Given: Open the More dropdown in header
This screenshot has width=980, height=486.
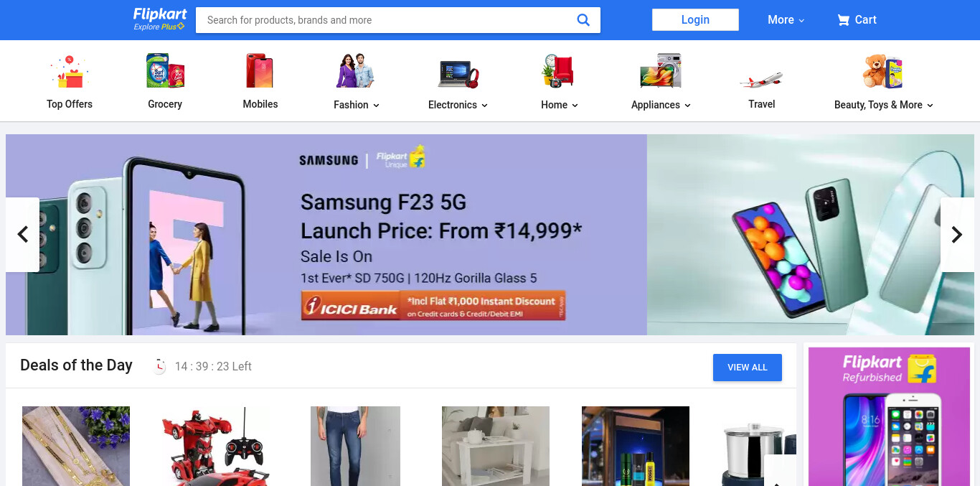Looking at the screenshot, I should click(x=786, y=20).
